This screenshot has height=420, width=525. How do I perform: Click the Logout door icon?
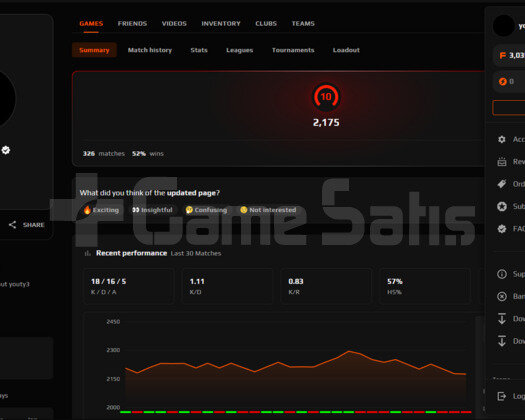tap(502, 396)
